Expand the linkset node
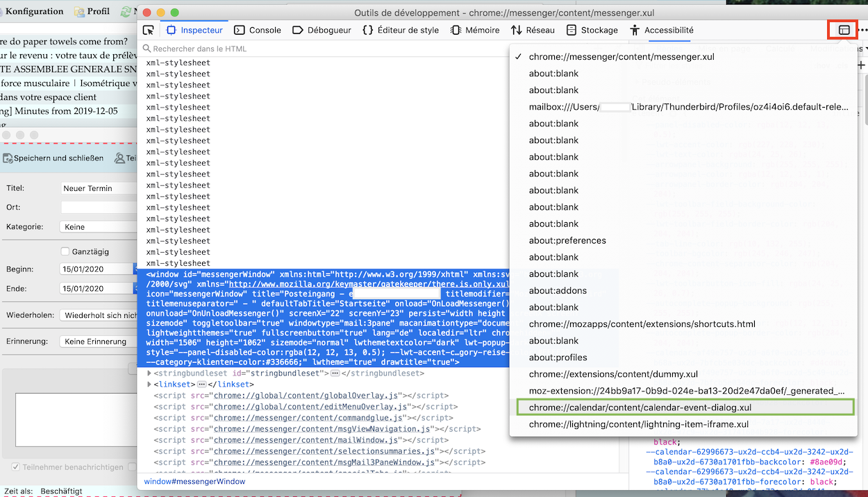This screenshot has width=868, height=497. 149,385
